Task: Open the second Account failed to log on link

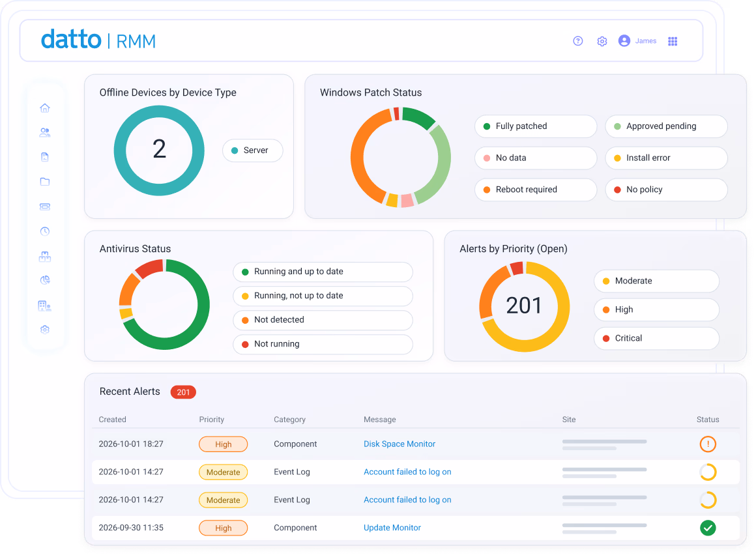Action: [x=407, y=500]
